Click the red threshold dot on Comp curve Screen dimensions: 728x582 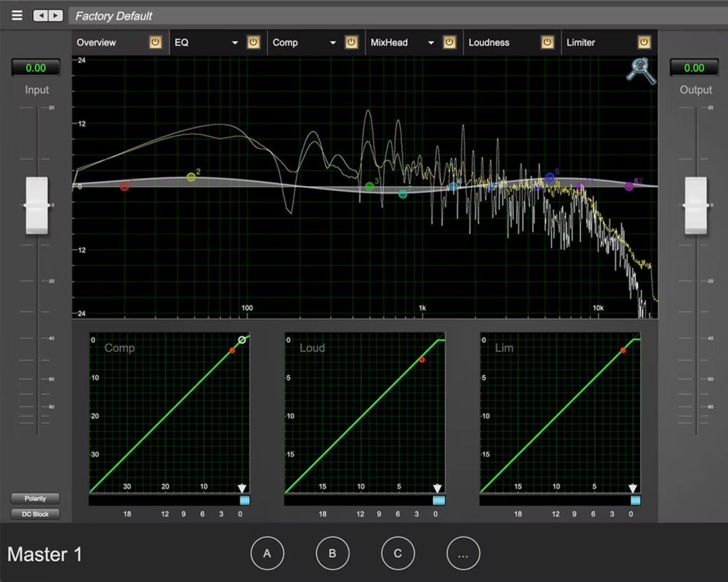coord(232,350)
